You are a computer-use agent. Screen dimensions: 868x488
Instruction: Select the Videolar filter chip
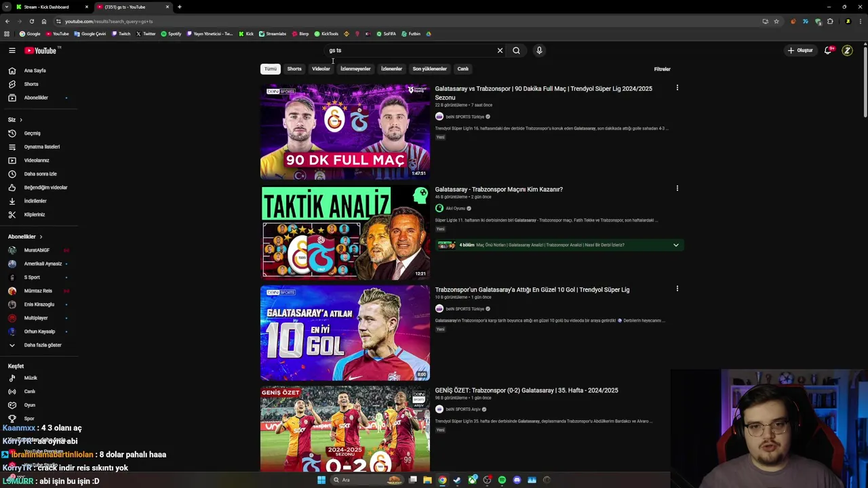tap(321, 69)
